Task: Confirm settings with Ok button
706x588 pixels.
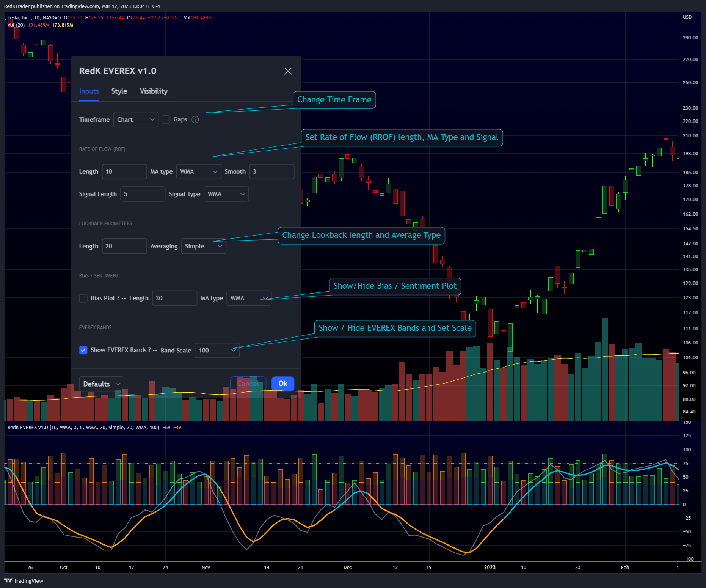Action: click(283, 384)
